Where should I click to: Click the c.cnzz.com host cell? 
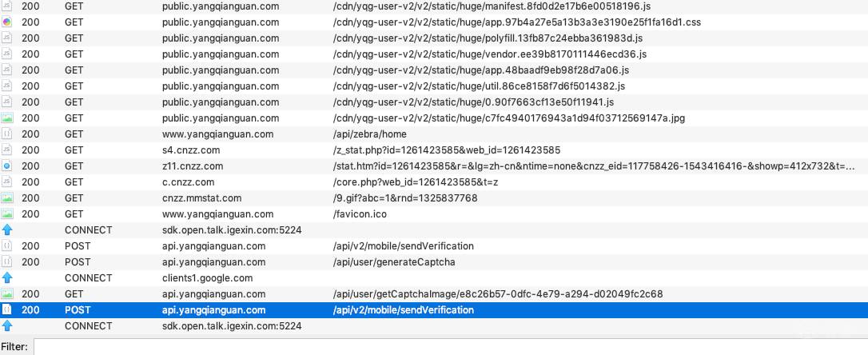coord(188,182)
